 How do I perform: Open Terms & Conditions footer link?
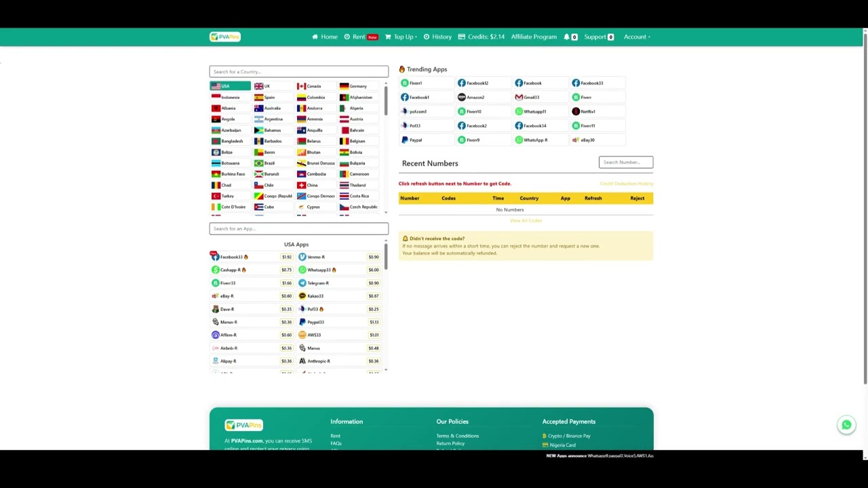(x=458, y=436)
